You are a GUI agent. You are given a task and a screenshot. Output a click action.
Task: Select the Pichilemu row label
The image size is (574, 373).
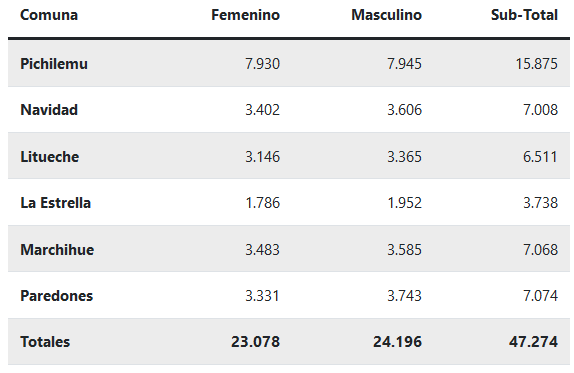54,64
